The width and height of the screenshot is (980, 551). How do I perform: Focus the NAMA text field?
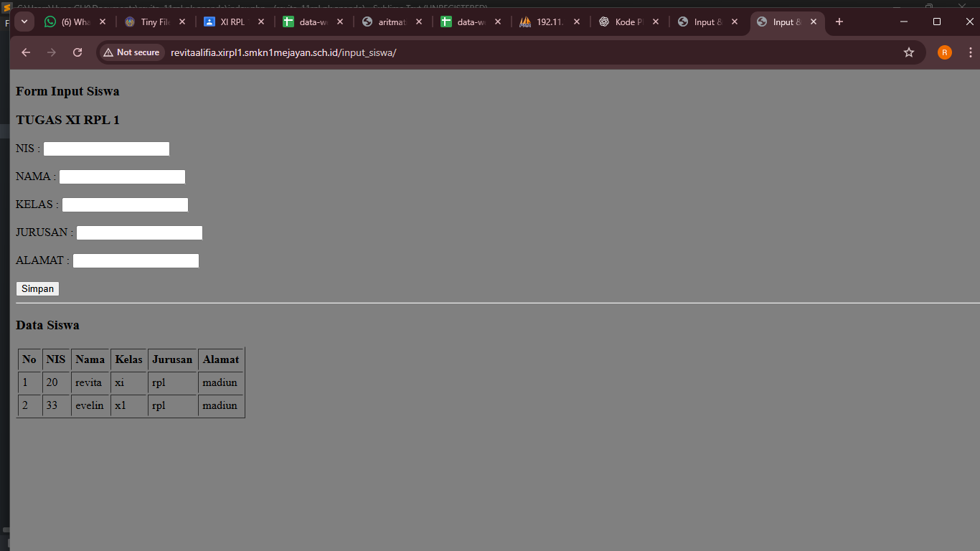tap(122, 176)
